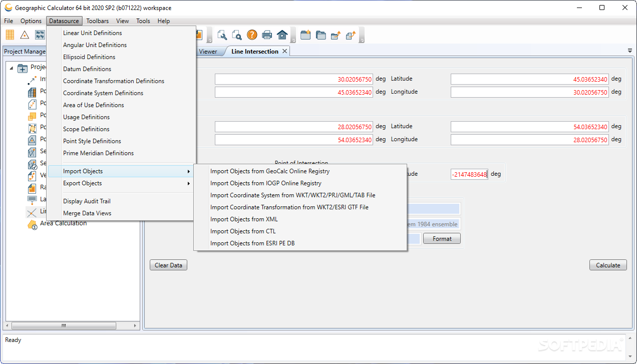637x364 pixels.
Task: Click the folder with orange arrow icon
Action: 336,35
